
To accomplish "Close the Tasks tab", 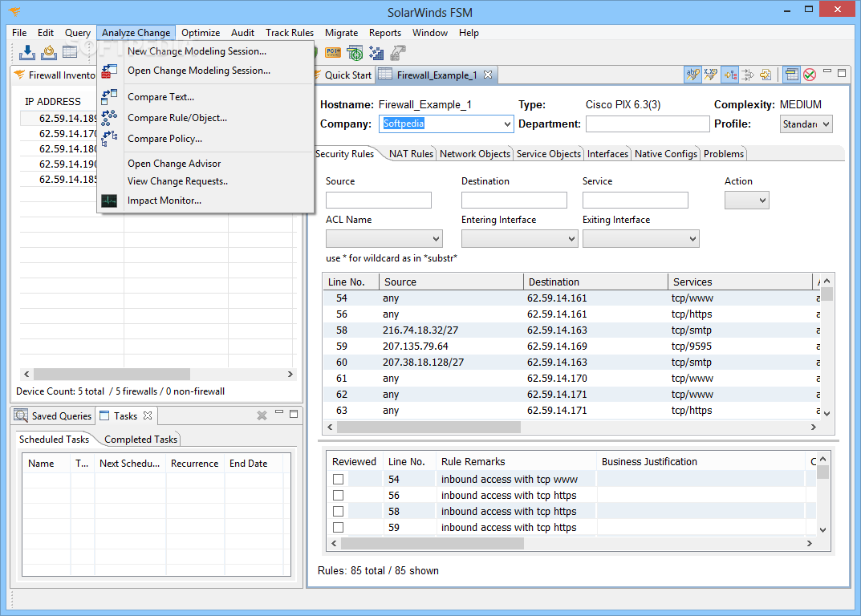I will coord(147,415).
